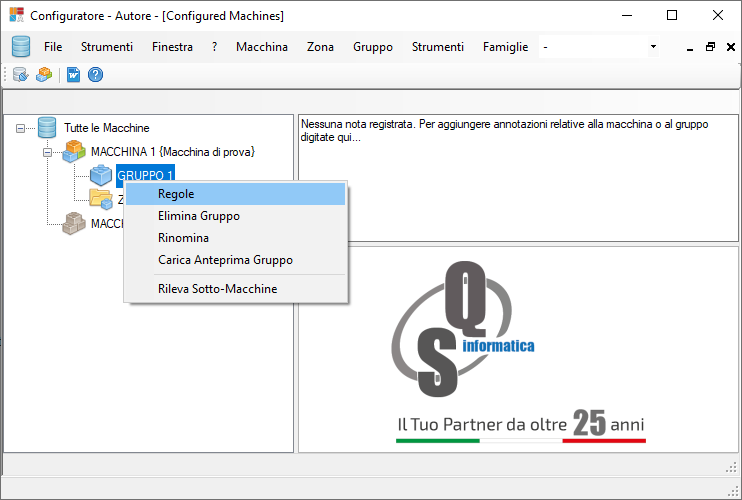The width and height of the screenshot is (742, 500).
Task: Click into the notes text area
Action: click(x=518, y=178)
